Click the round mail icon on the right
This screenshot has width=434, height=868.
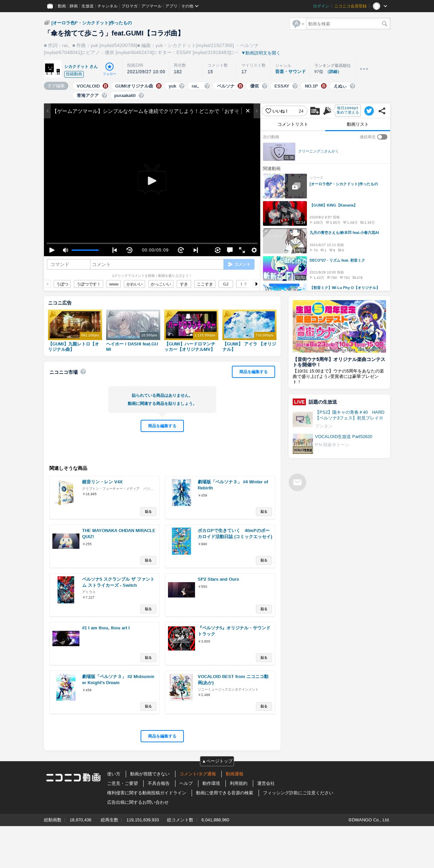pos(297,482)
